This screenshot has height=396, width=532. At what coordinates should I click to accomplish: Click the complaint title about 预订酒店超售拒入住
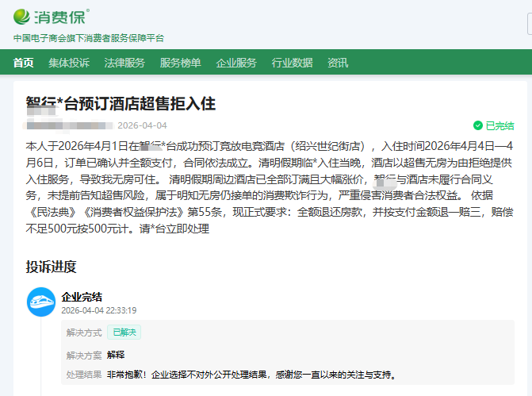[121, 104]
